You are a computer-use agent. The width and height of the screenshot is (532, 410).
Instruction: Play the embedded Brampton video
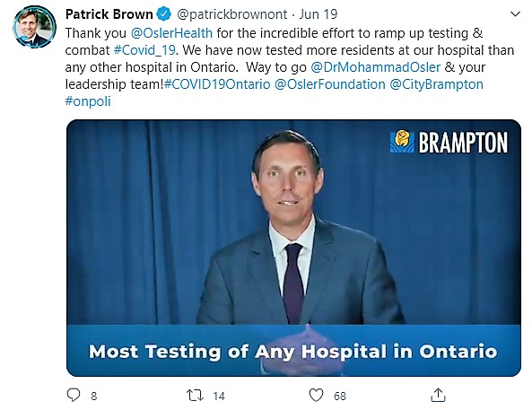293,248
